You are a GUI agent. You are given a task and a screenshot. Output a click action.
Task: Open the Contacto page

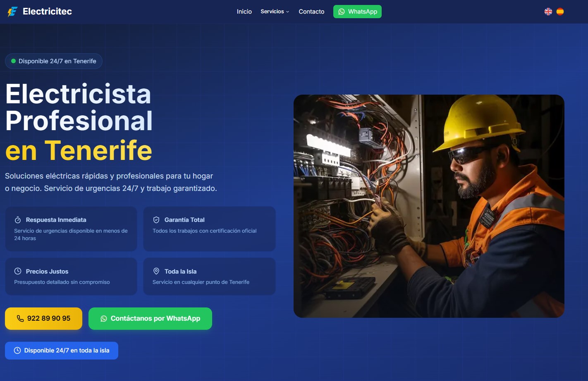coord(311,12)
